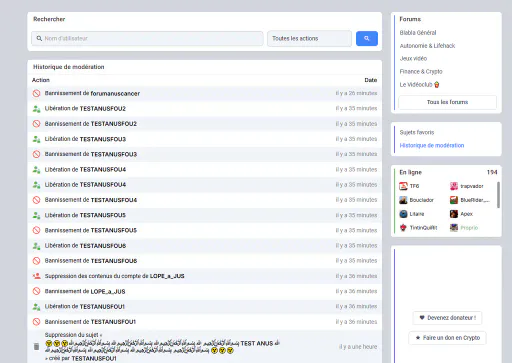The height and width of the screenshot is (363, 512).
Task: Click release icon beside Libération de TESTANUSFOU1
Action: click(x=36, y=306)
